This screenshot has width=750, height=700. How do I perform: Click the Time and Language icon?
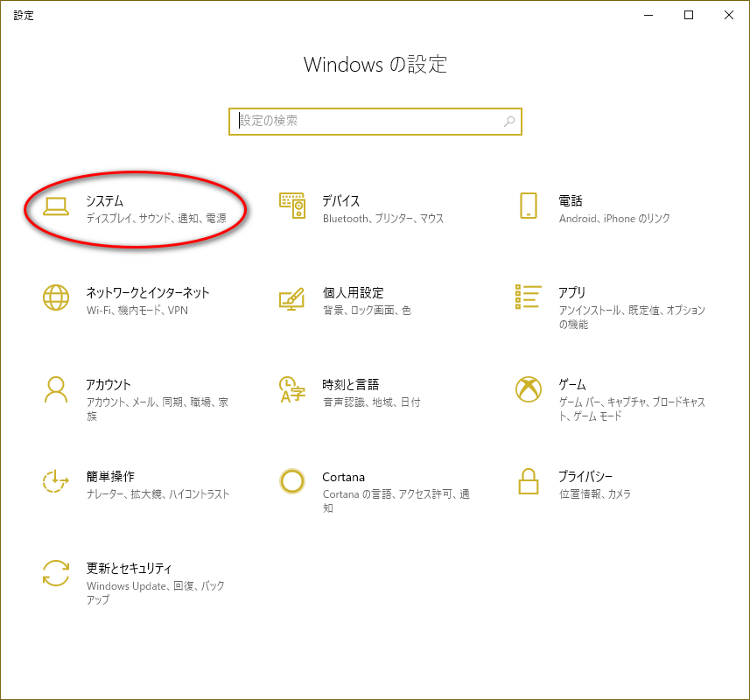tap(292, 389)
